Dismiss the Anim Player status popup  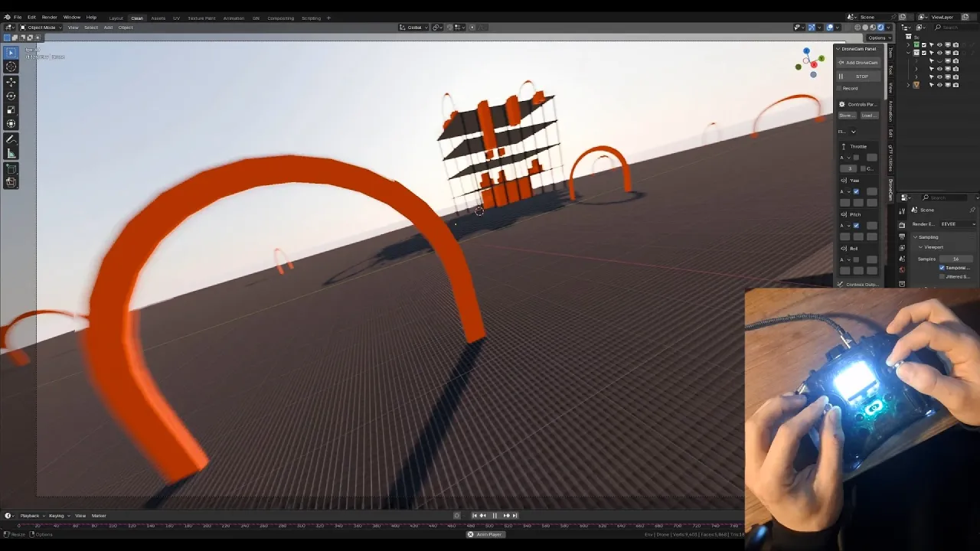(x=471, y=534)
